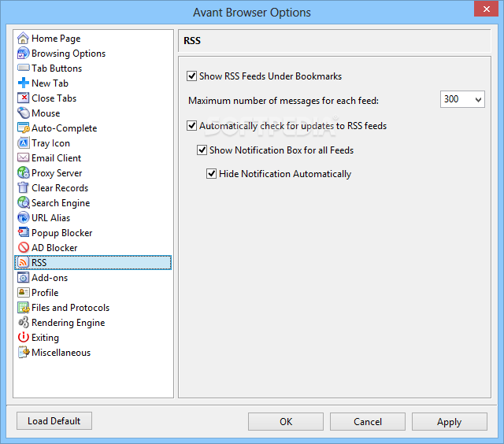
Task: Open Tray Icon settings
Action: pos(50,143)
